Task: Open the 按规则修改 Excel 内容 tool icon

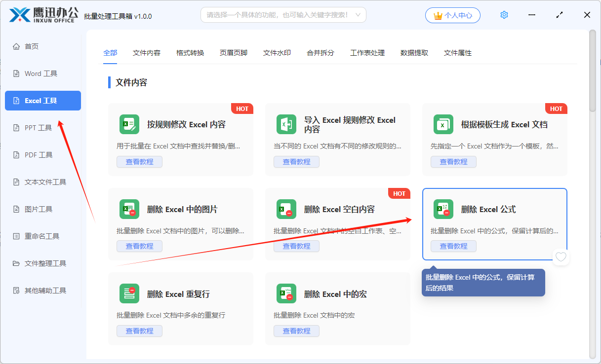Action: pyautogui.click(x=129, y=124)
